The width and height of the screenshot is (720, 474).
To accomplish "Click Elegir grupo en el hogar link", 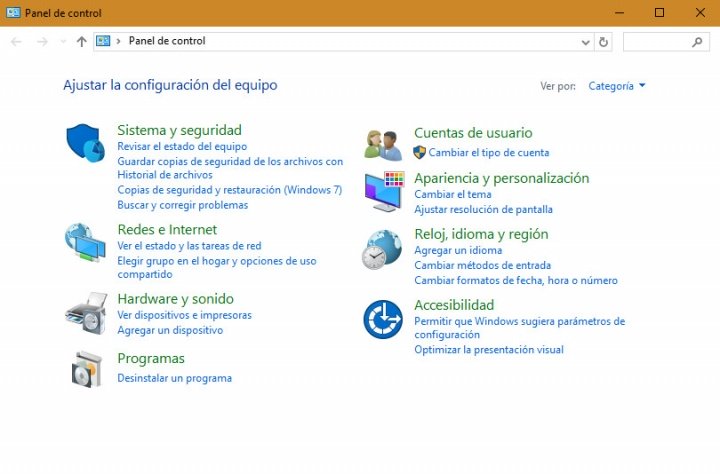I will click(217, 267).
